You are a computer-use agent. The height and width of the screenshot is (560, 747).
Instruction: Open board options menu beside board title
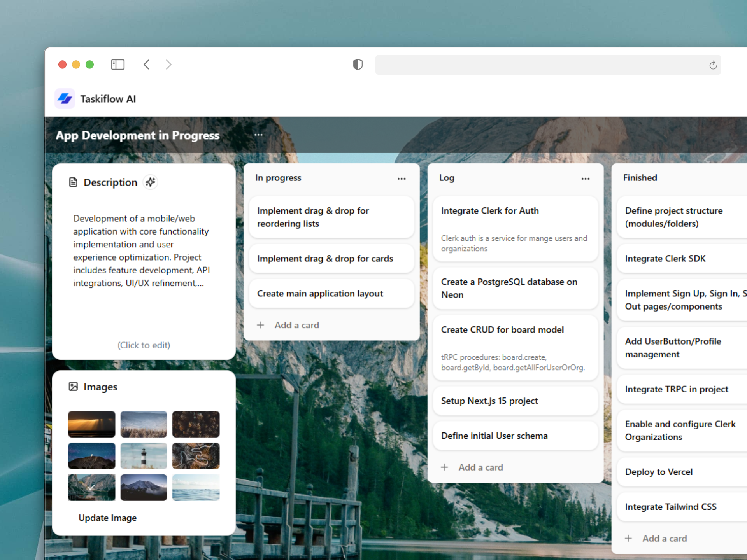(x=258, y=135)
